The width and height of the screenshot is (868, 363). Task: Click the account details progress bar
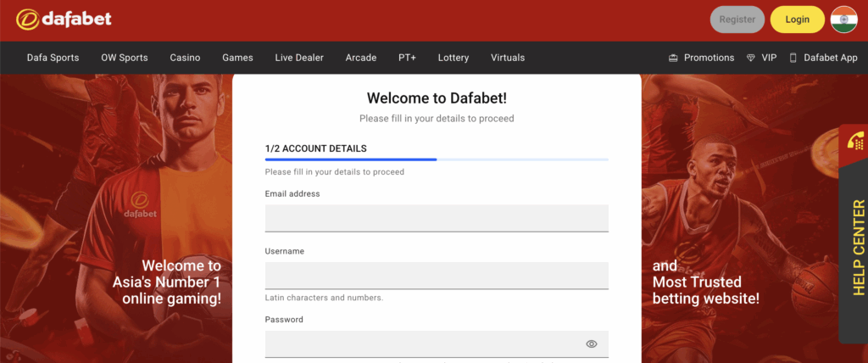pyautogui.click(x=436, y=159)
